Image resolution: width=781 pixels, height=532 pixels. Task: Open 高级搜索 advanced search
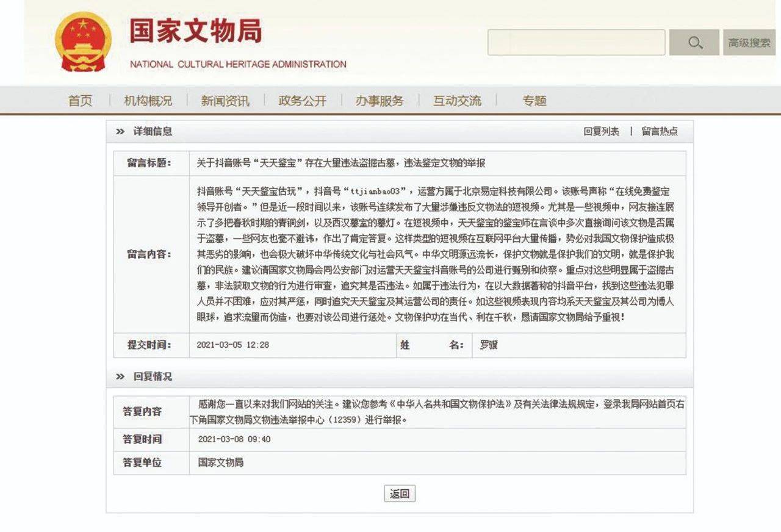749,43
